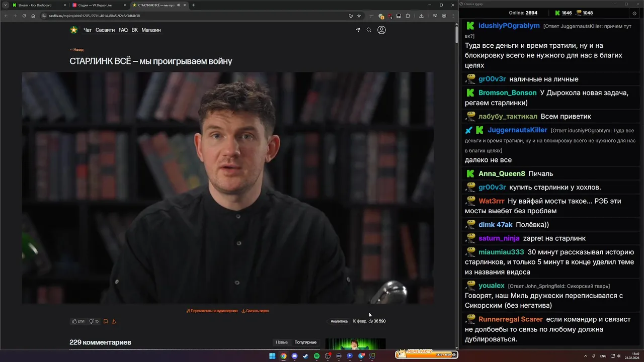Click username youalex in chat
The image size is (644, 362).
pos(492,286)
